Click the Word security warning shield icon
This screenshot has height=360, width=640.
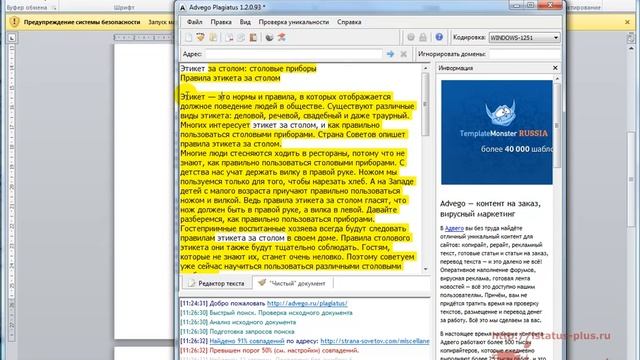point(14,22)
